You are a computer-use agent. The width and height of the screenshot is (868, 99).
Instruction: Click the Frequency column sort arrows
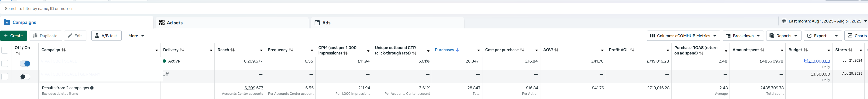pos(291,50)
